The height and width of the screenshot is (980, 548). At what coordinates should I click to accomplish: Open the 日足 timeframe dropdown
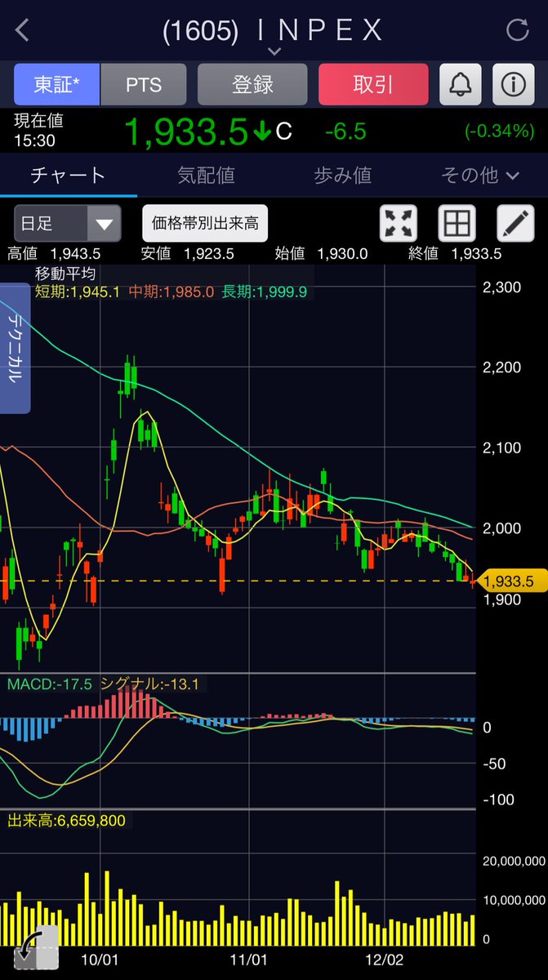68,223
